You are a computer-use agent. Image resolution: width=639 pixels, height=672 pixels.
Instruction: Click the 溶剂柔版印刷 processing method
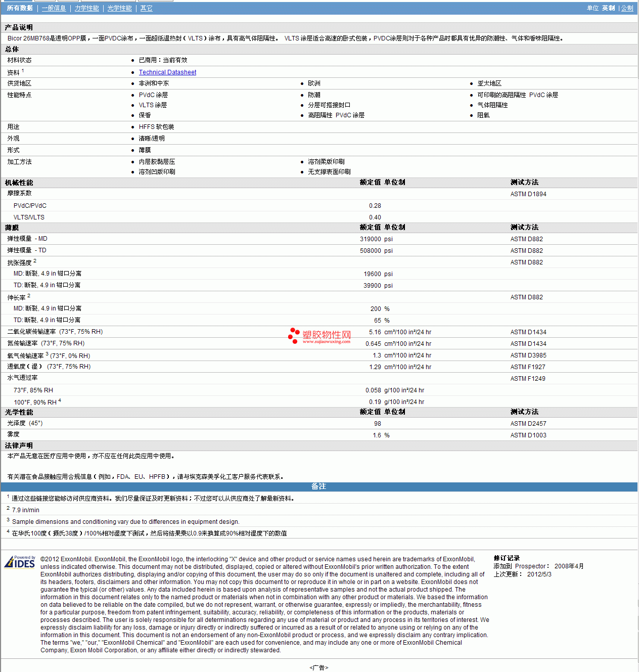coord(326,162)
